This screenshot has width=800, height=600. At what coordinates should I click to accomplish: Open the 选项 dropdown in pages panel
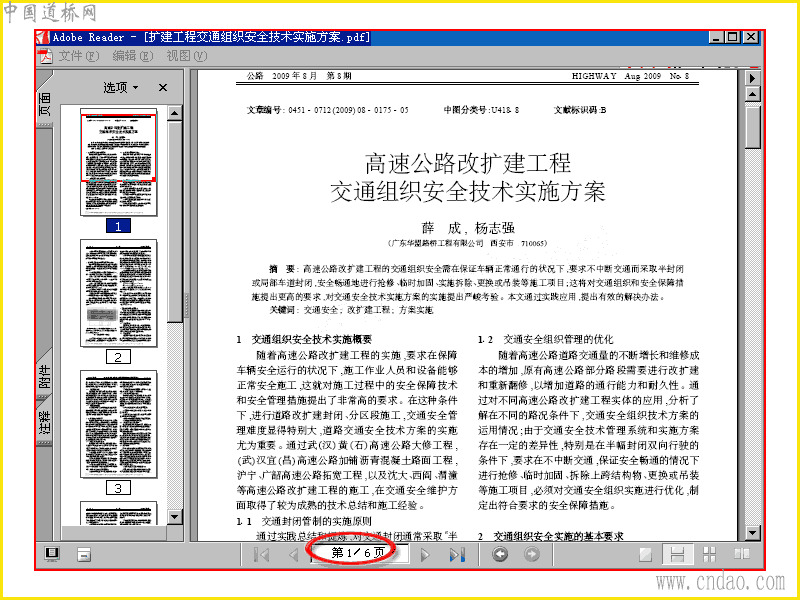(121, 87)
